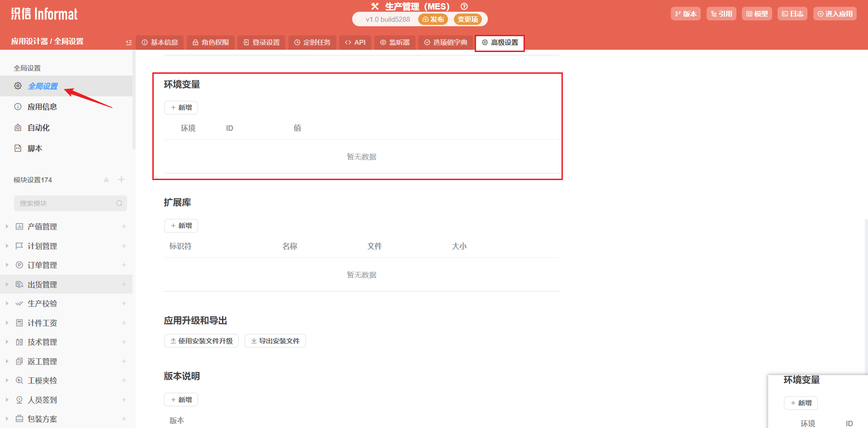Viewport: 868px width, 428px height.
Task: Click the search magnifier icon in module search
Action: click(119, 204)
